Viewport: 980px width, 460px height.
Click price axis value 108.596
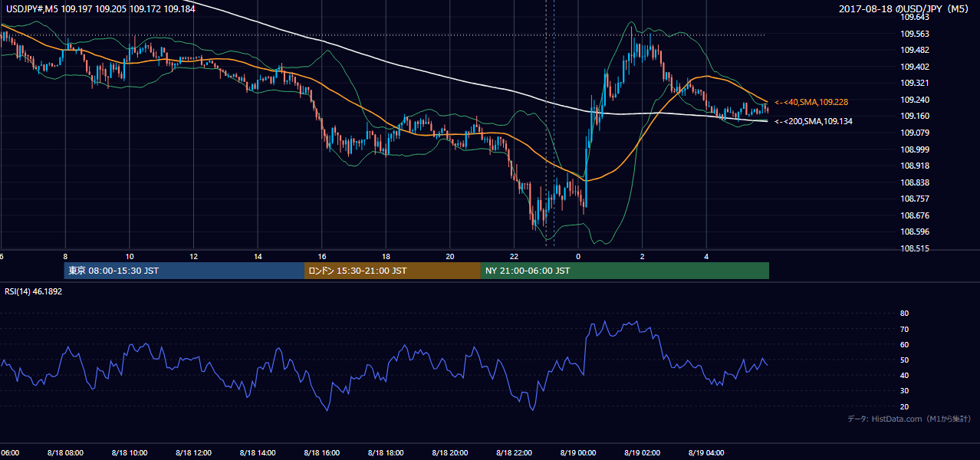click(x=915, y=232)
